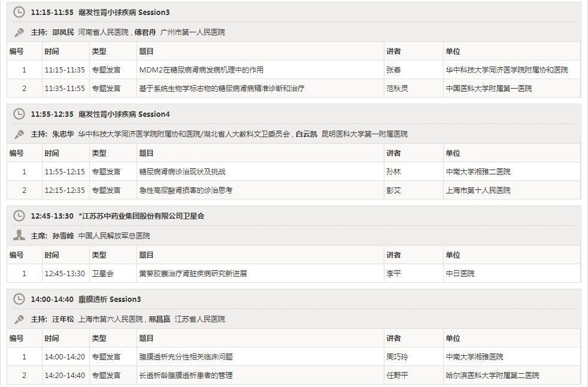Select speaker 任野平 in 腹膜透析 table
This screenshot has width=588, height=387.
pyautogui.click(x=396, y=374)
